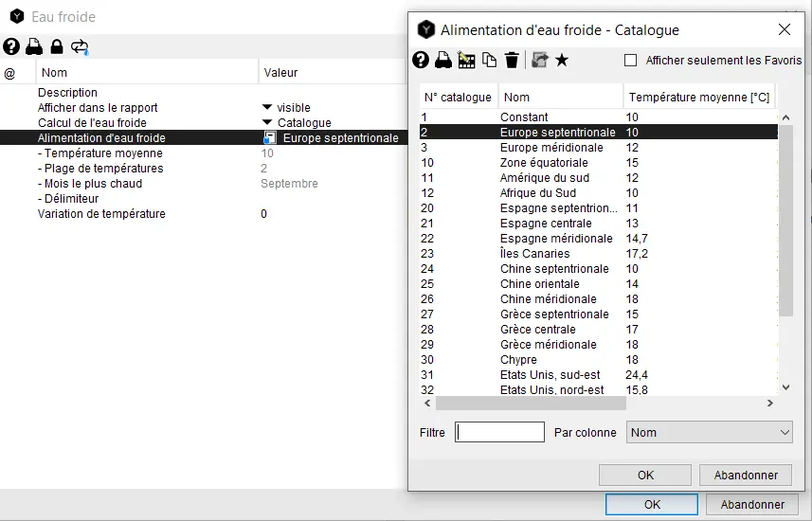Click the printer icon in Eau froide window
Image resolution: width=812 pixels, height=521 pixels.
34,46
